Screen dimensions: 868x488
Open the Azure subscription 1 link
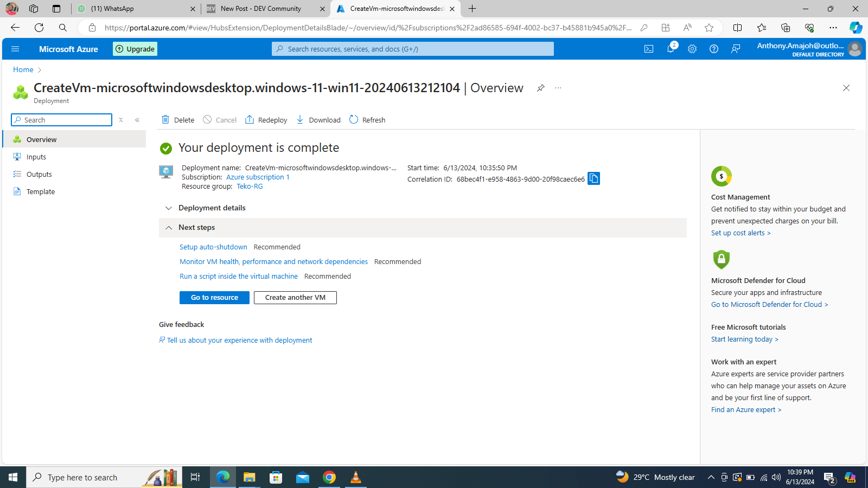pos(258,177)
